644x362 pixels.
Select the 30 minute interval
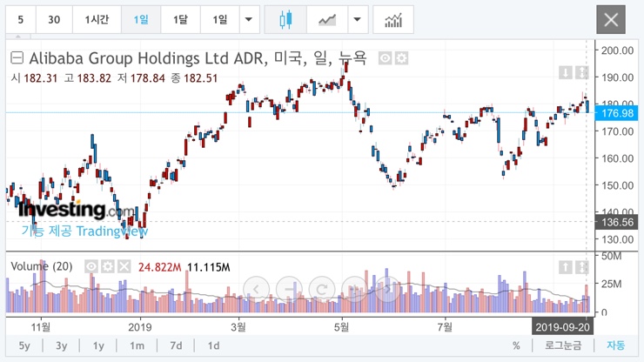tap(54, 19)
